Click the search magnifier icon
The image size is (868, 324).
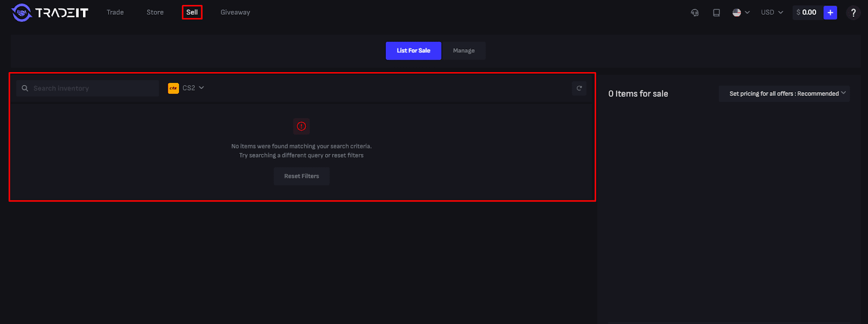25,88
